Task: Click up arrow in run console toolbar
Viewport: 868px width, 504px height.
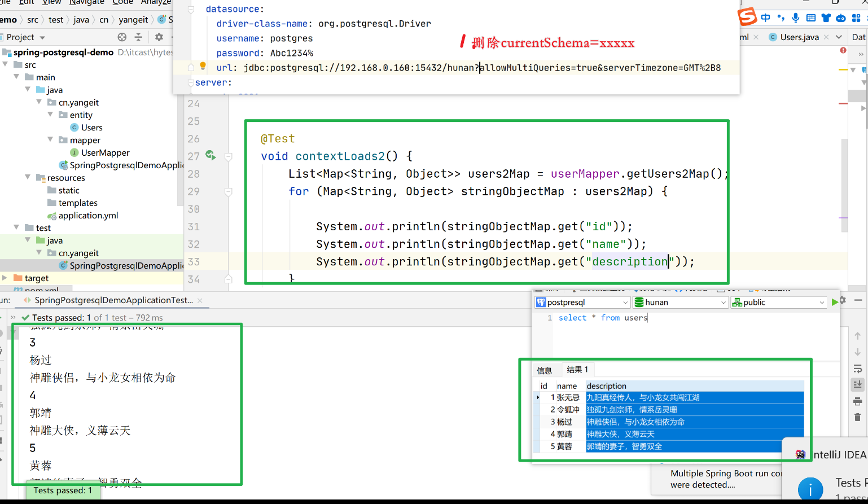Action: (x=858, y=336)
